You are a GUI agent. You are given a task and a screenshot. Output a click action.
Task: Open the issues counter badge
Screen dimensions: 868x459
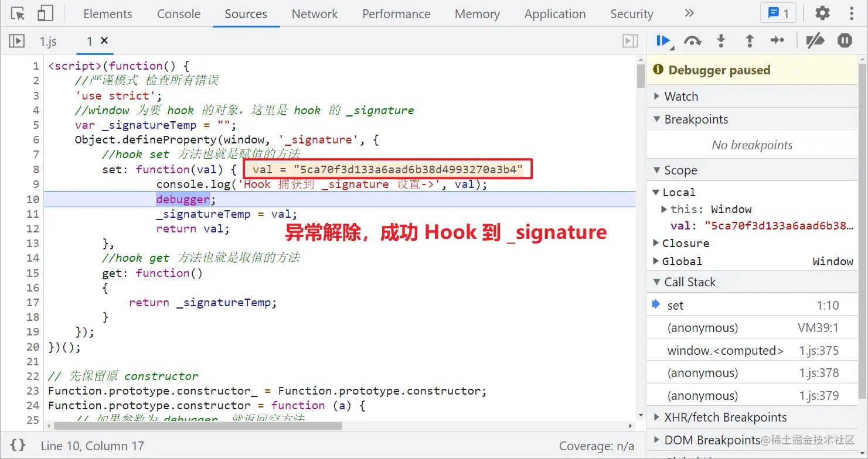tap(778, 13)
